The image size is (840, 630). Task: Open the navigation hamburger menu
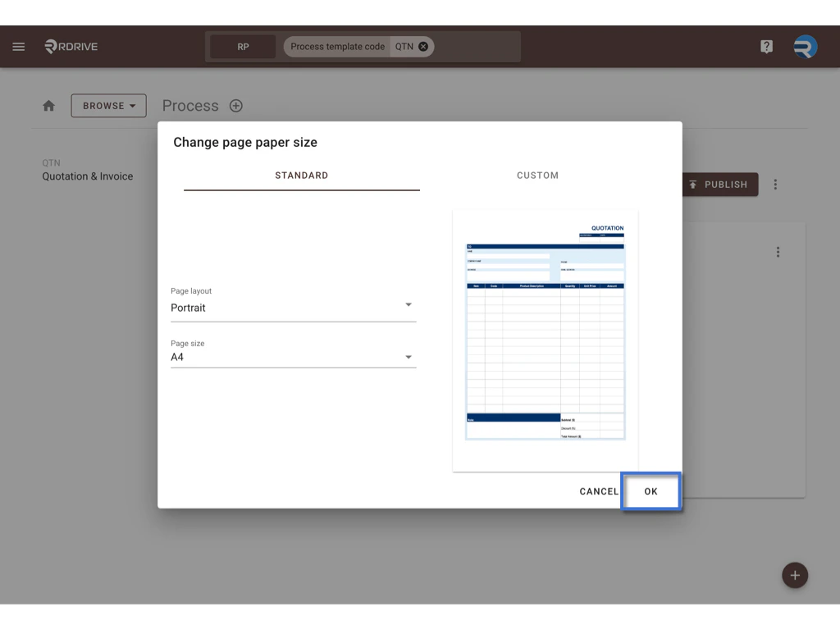(x=18, y=46)
